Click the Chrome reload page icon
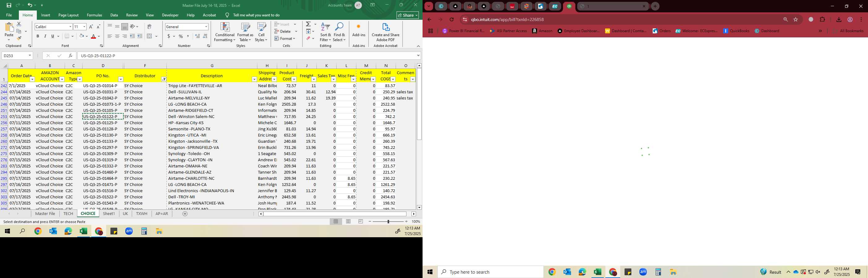 [452, 19]
